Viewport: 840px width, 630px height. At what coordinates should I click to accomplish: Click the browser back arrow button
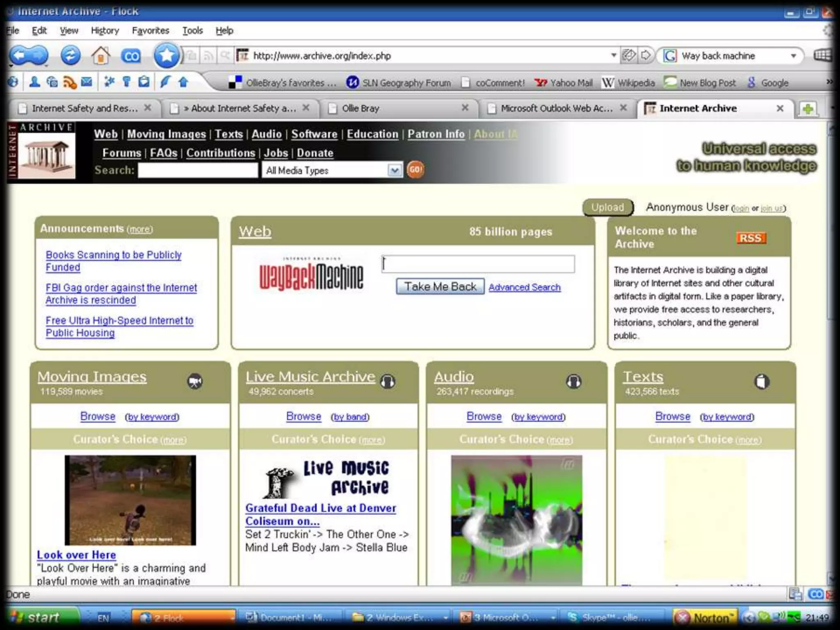point(18,55)
